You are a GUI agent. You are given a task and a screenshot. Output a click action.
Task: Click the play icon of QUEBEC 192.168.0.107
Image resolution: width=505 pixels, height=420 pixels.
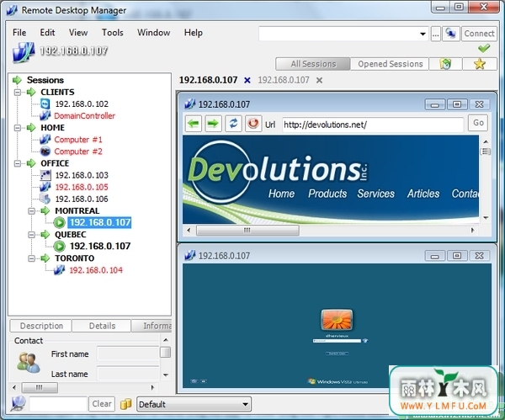(59, 247)
